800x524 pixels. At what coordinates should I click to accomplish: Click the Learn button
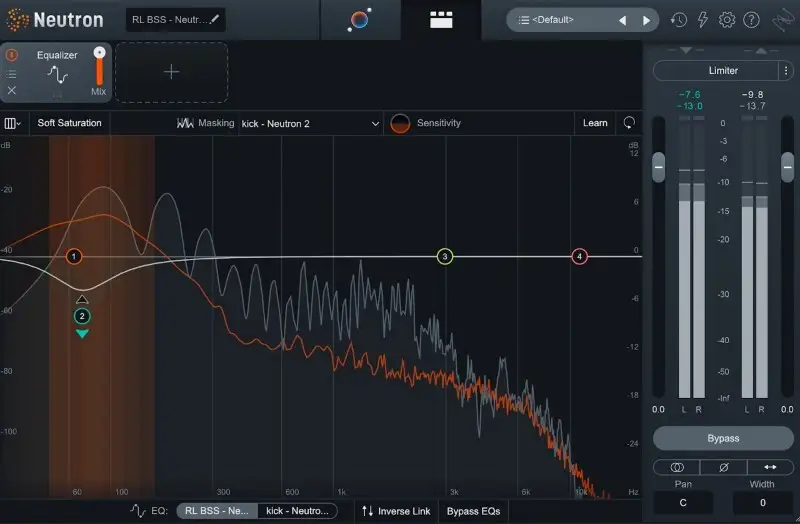pos(595,123)
